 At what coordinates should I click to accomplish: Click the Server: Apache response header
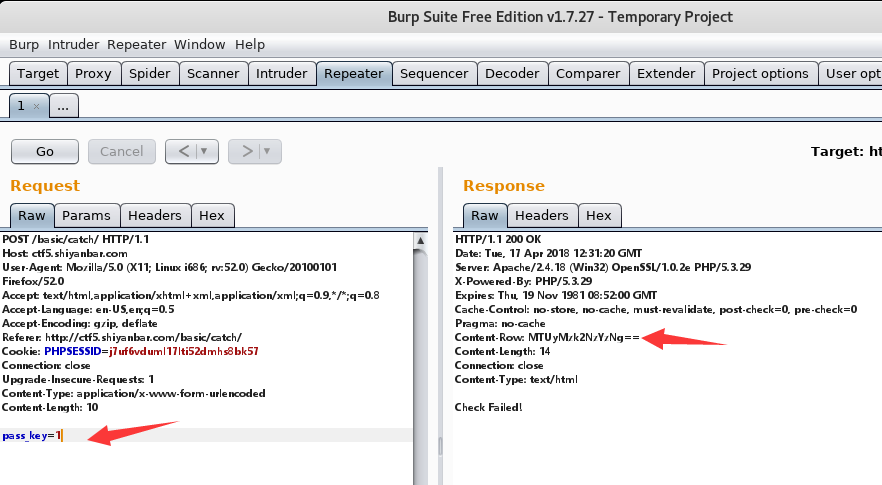(603, 267)
